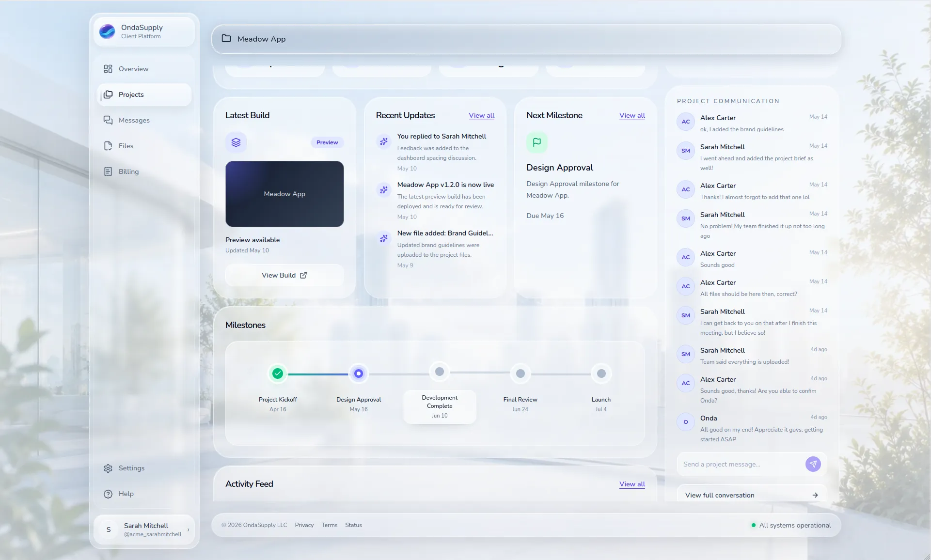Screen dimensions: 931x560
Task: Click SM avatar beside 'Team said everything is uploaded!'
Action: tap(686, 354)
